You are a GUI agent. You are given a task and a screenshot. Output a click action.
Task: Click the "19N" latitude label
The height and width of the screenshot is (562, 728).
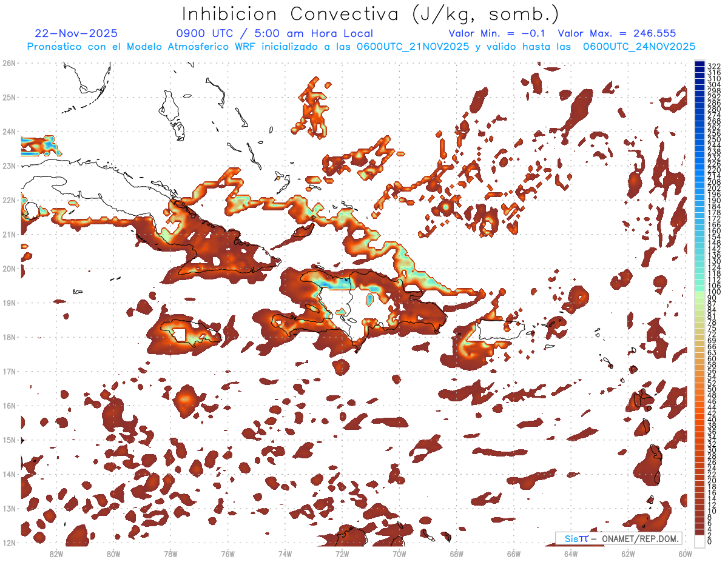click(9, 303)
